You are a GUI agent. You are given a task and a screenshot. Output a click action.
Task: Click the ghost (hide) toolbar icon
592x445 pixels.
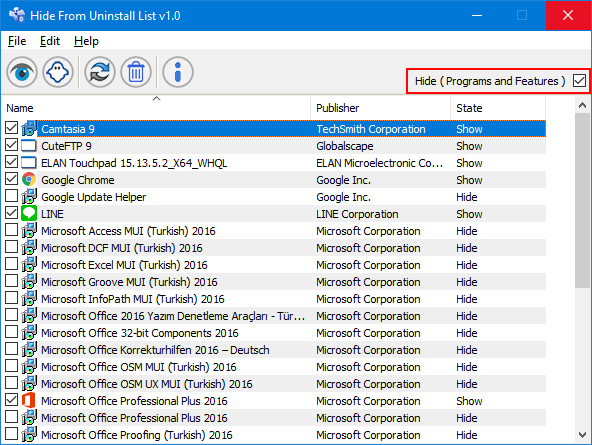tap(58, 72)
